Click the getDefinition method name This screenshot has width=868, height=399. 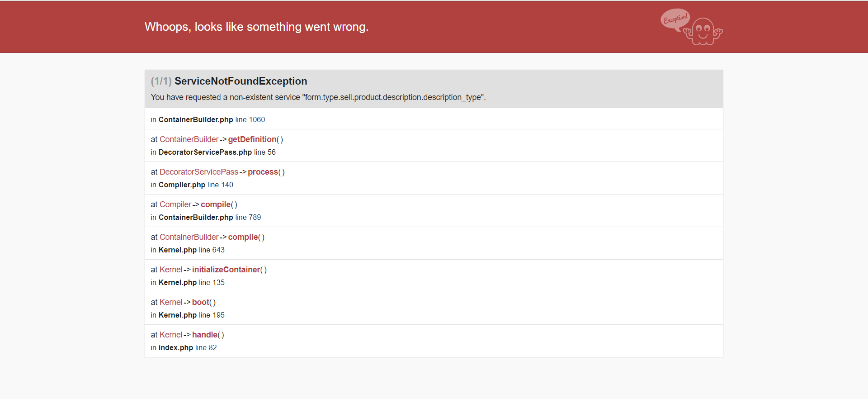252,139
